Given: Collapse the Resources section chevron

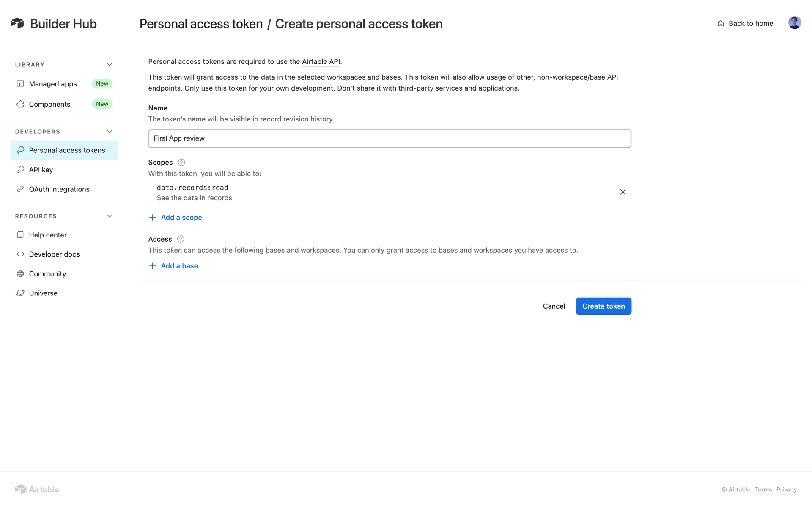Looking at the screenshot, I should click(110, 216).
